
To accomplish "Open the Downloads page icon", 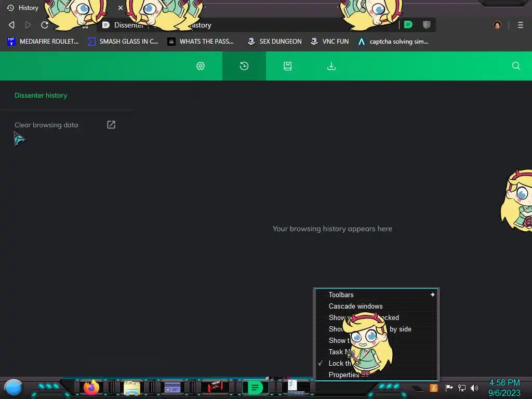I will click(331, 66).
